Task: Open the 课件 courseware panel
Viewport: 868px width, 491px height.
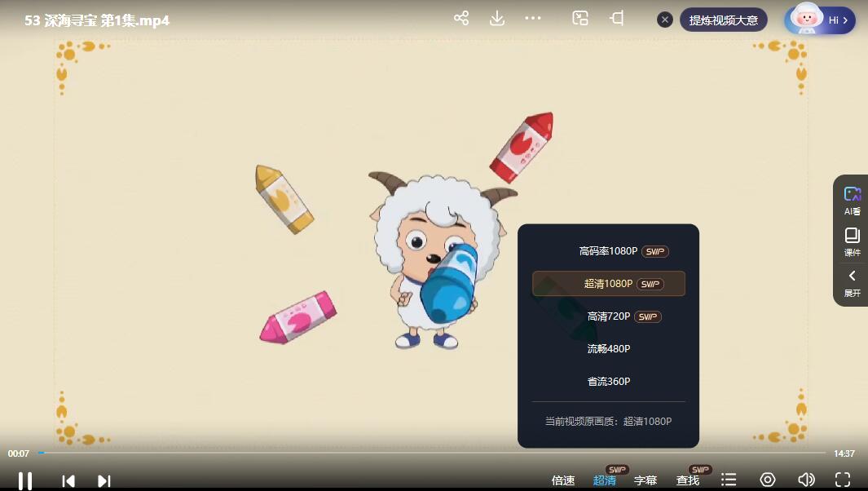Action: coord(852,241)
